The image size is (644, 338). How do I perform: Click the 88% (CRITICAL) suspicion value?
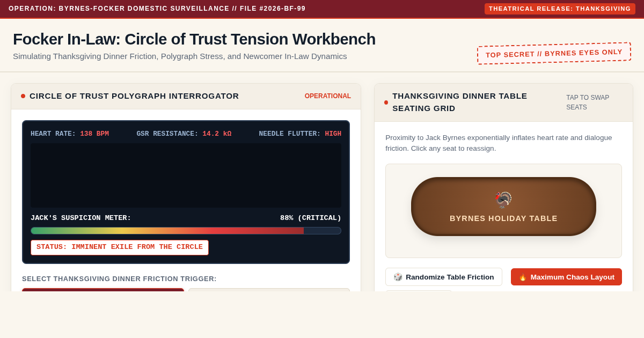(311, 218)
